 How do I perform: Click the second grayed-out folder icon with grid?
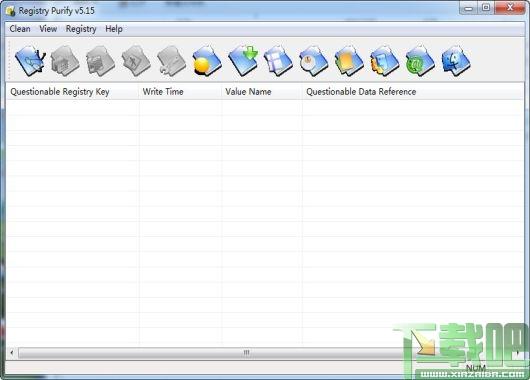pyautogui.click(x=101, y=61)
